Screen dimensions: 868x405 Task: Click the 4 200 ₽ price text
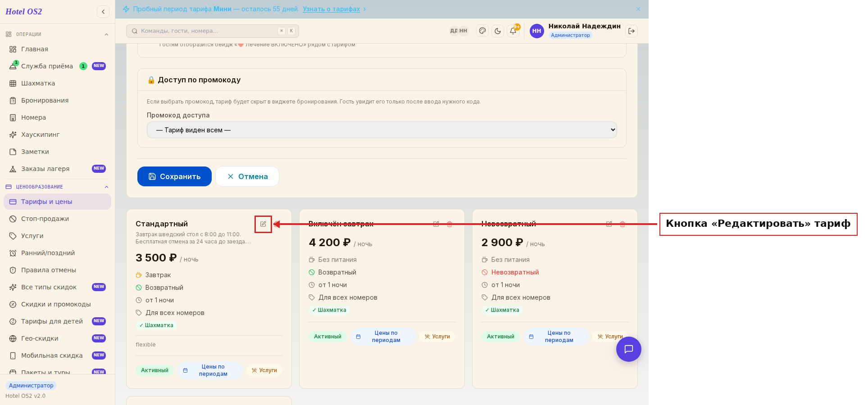[x=330, y=243]
